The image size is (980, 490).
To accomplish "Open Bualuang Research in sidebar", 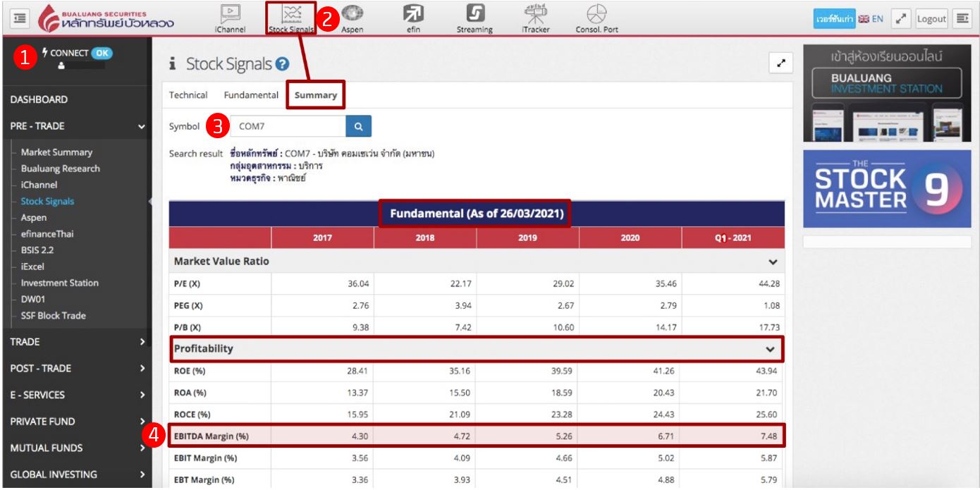I will [60, 169].
